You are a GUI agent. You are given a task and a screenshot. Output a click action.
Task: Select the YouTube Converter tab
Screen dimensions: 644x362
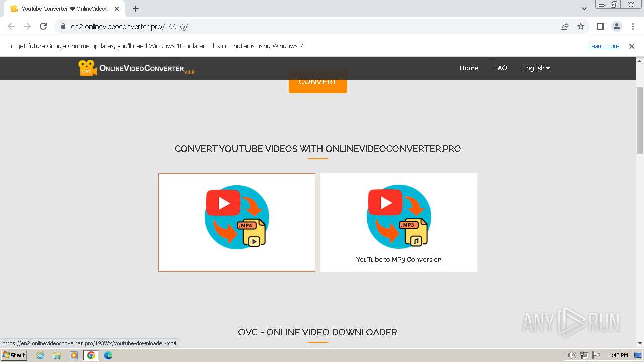(63, 9)
